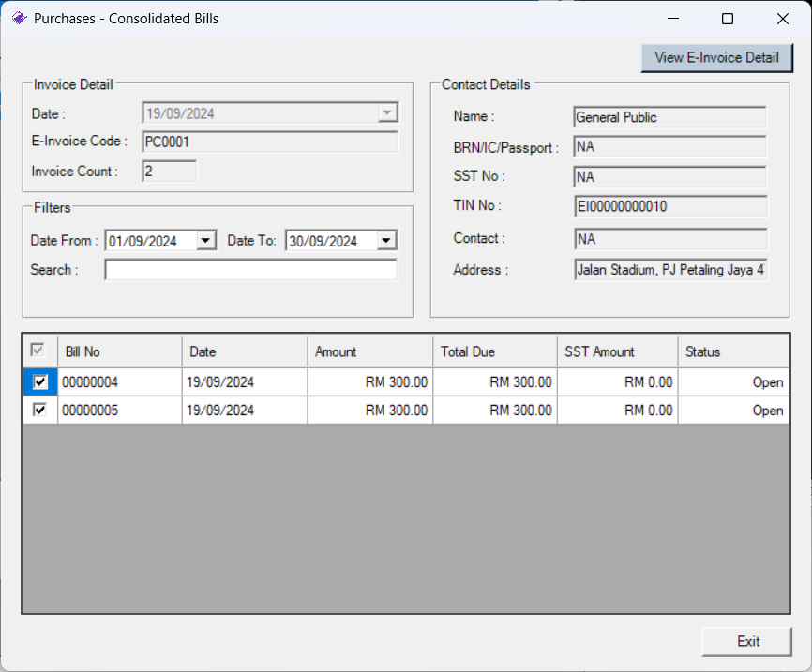Open the Date From dropdown calendar
The image size is (812, 672).
click(x=206, y=241)
